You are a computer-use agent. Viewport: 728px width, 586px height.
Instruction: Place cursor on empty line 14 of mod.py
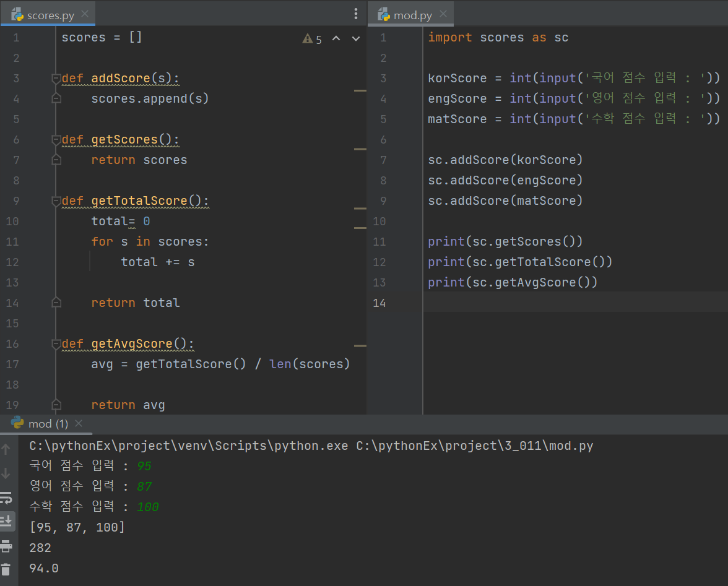click(574, 303)
